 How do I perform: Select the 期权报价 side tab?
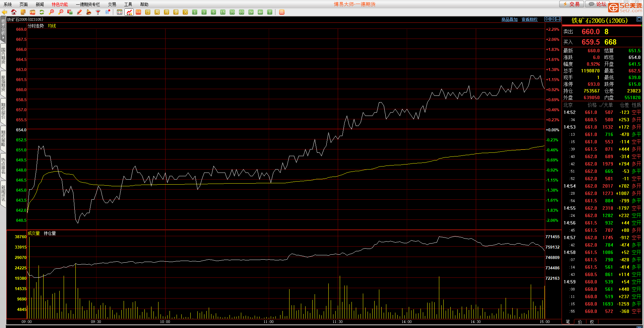point(3,111)
